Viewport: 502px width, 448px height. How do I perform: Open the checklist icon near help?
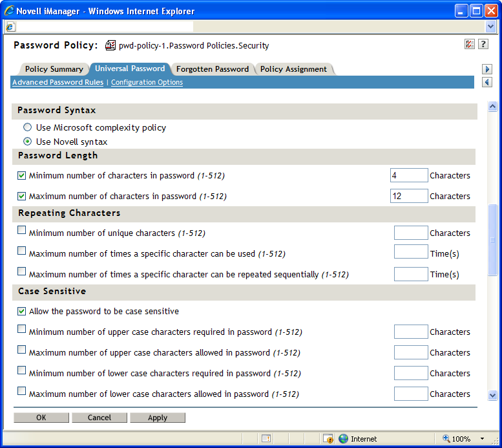tap(470, 44)
